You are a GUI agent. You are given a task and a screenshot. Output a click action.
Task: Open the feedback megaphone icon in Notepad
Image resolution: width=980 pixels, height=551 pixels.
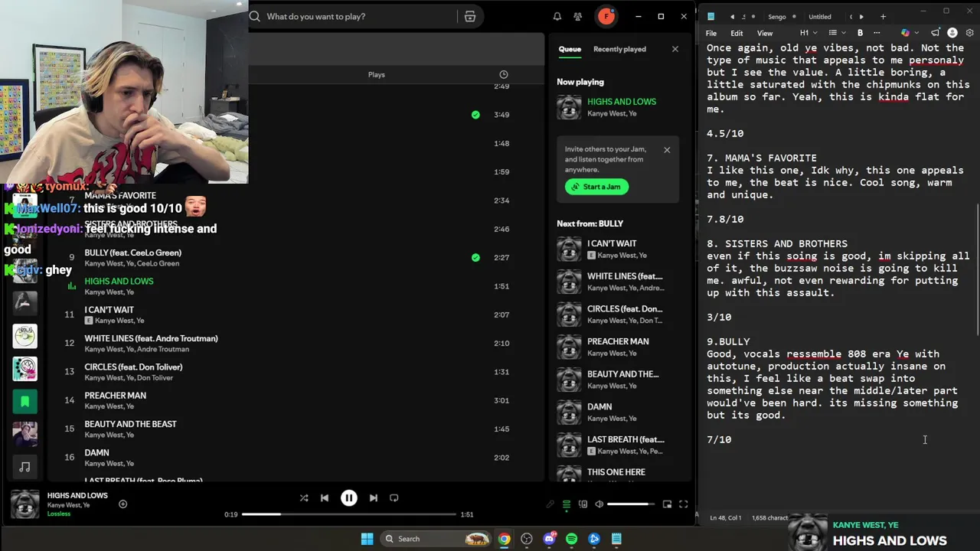[x=935, y=33]
